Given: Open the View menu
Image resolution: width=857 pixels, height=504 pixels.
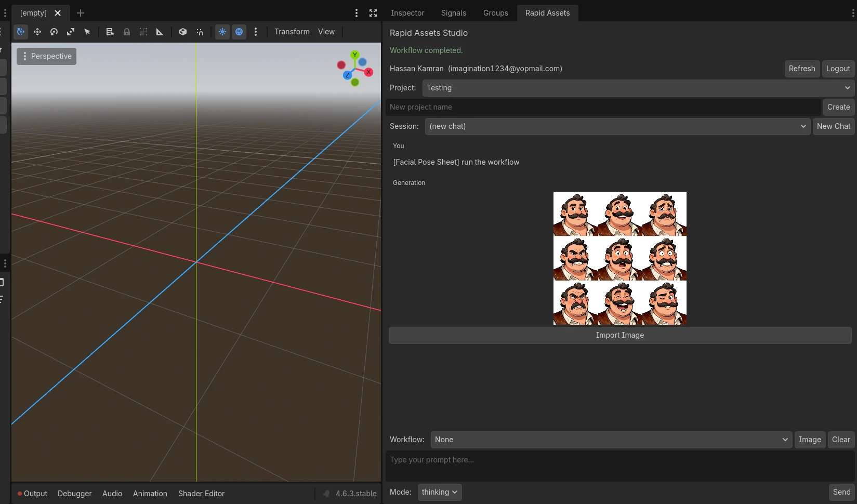Looking at the screenshot, I should pyautogui.click(x=326, y=32).
